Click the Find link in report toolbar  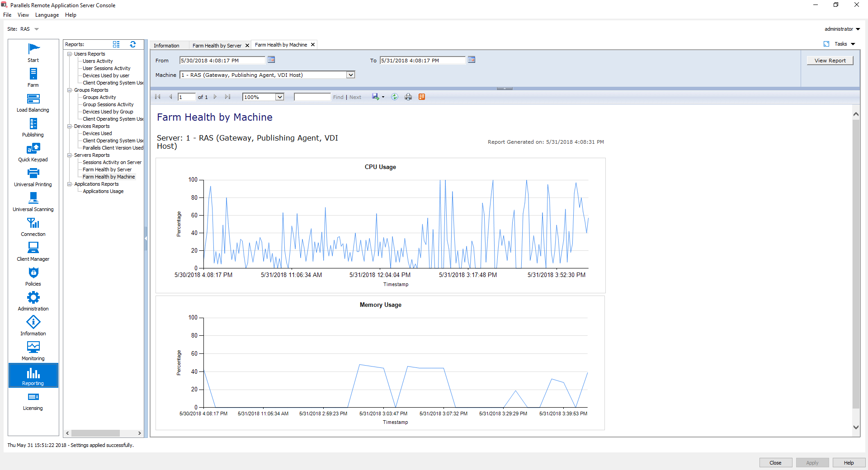point(338,97)
